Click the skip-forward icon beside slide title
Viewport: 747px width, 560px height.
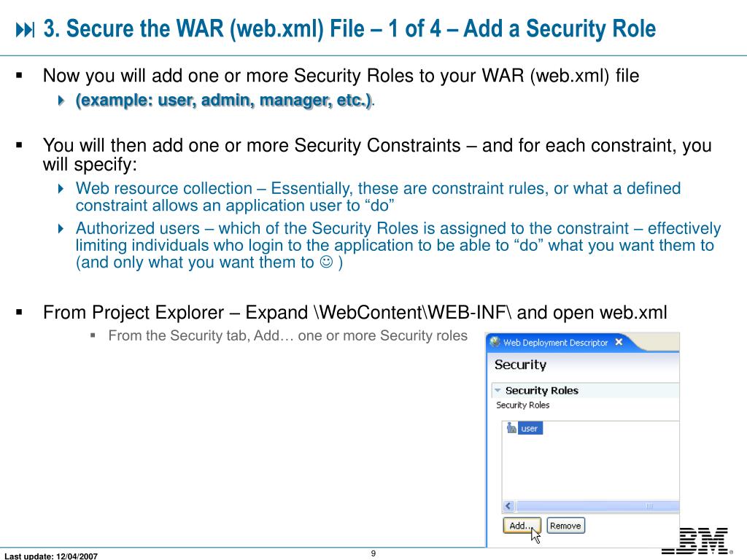[x=26, y=30]
